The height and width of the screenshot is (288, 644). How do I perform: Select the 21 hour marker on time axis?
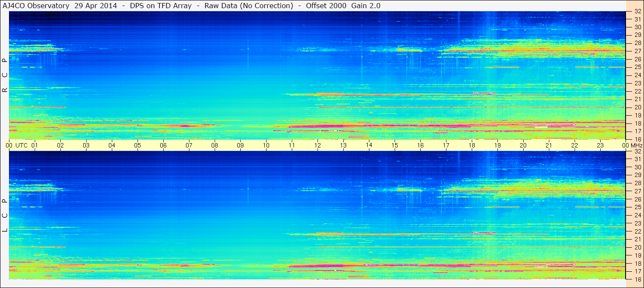click(549, 145)
